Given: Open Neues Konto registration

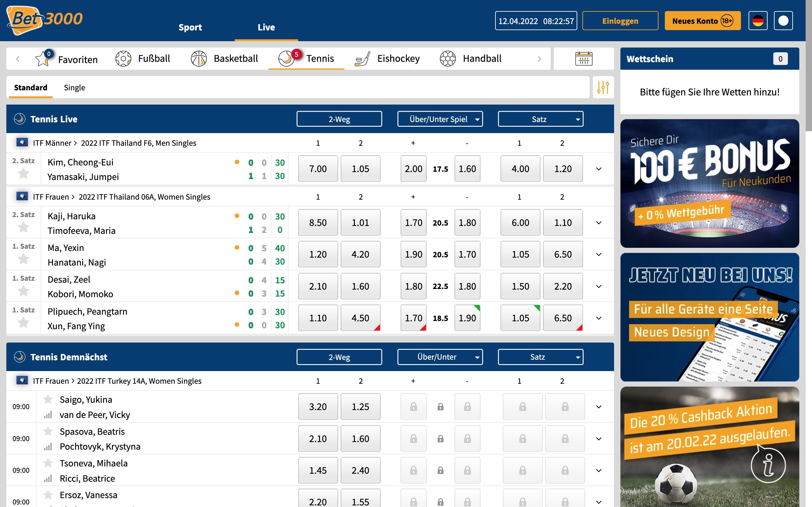Looking at the screenshot, I should (x=702, y=21).
